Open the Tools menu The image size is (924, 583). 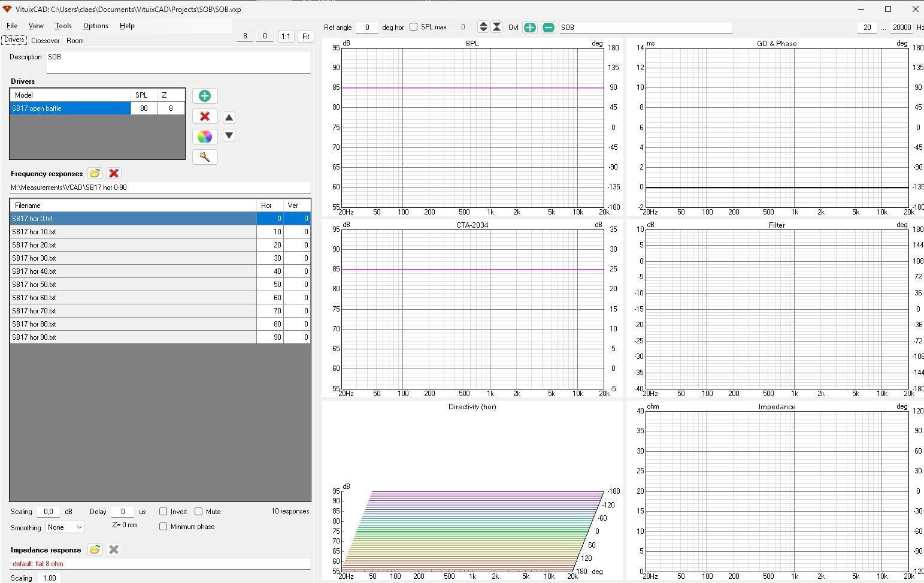click(63, 26)
